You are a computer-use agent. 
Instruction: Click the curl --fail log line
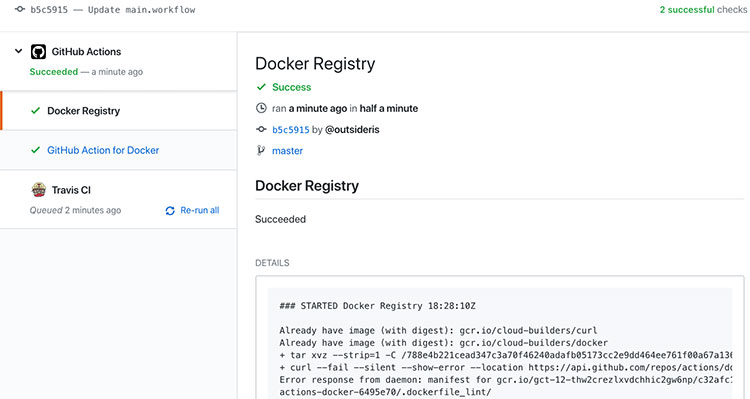tap(506, 368)
